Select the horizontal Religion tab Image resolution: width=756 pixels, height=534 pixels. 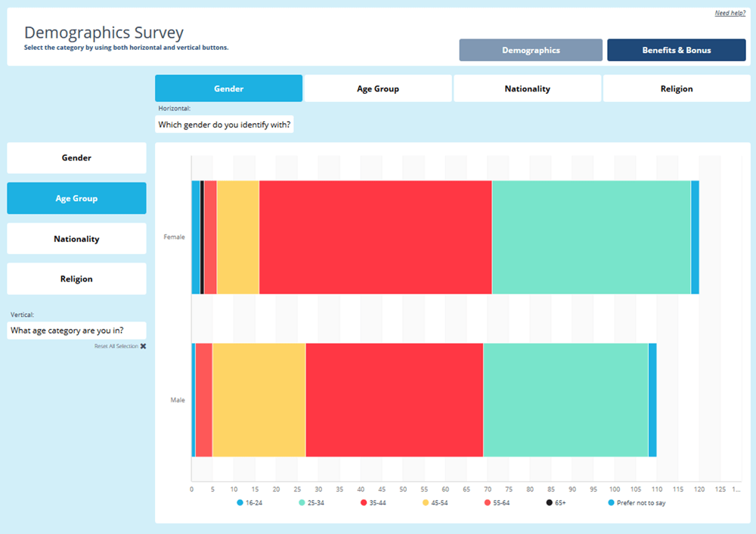[677, 88]
